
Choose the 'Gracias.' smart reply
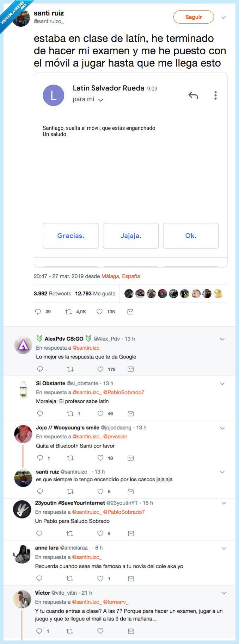click(x=71, y=236)
